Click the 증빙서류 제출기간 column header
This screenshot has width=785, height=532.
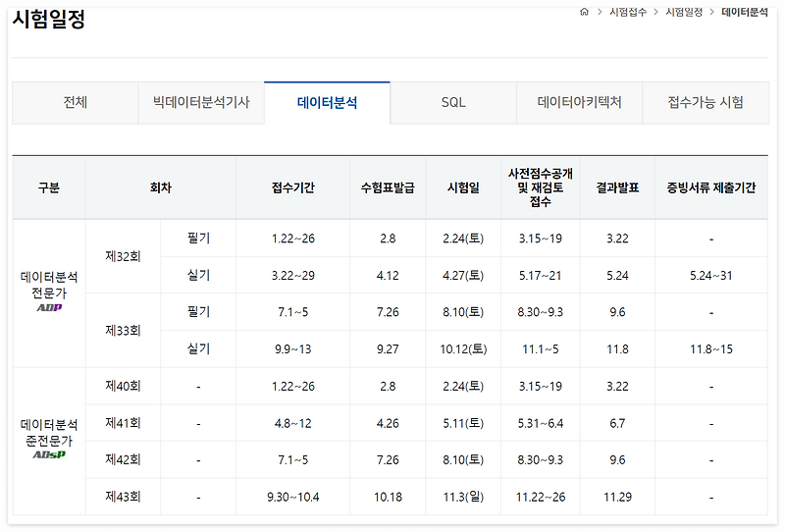click(x=710, y=187)
